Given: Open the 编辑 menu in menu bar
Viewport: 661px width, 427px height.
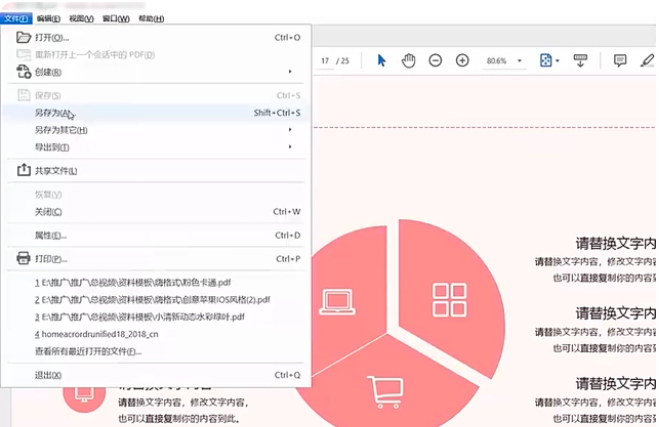Looking at the screenshot, I should [x=47, y=18].
